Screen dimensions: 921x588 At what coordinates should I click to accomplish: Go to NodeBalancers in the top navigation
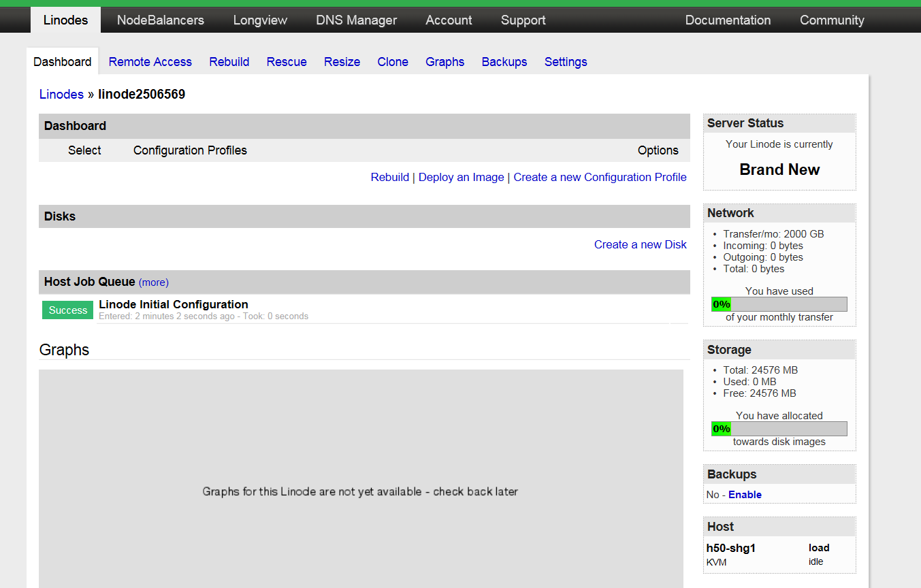(161, 20)
